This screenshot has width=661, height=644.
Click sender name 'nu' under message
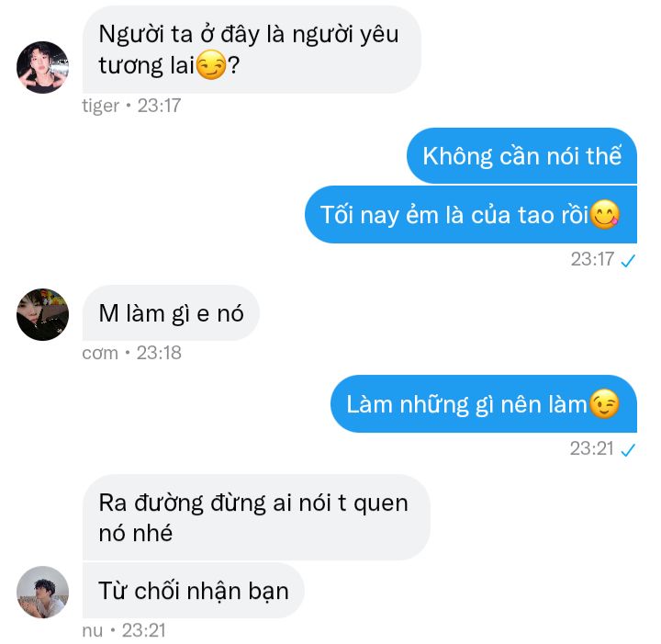[x=93, y=631]
